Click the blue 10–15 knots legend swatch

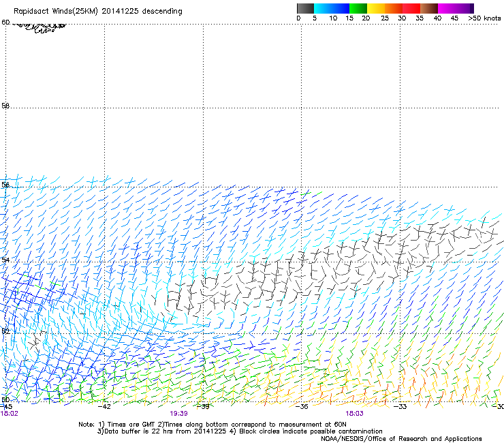pyautogui.click(x=341, y=8)
